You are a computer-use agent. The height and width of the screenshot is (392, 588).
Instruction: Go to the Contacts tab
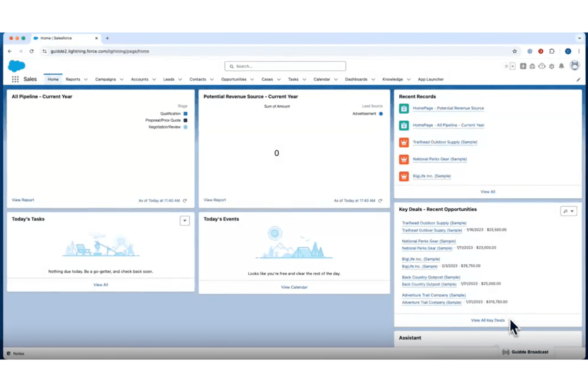click(198, 79)
